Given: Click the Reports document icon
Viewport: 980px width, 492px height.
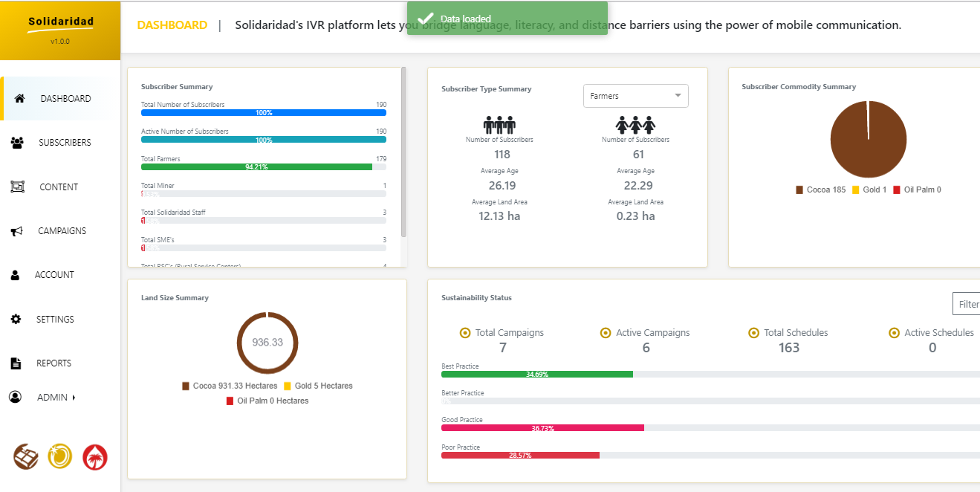Looking at the screenshot, I should pos(16,363).
